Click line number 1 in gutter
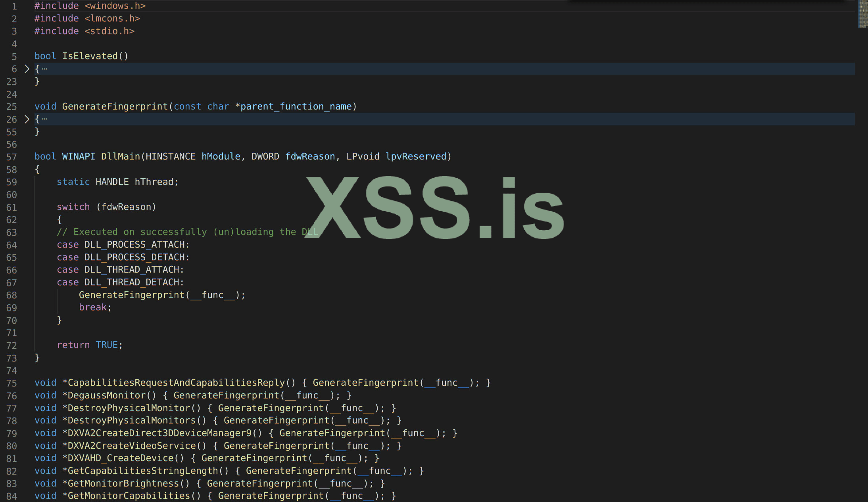The image size is (868, 502). click(x=14, y=6)
